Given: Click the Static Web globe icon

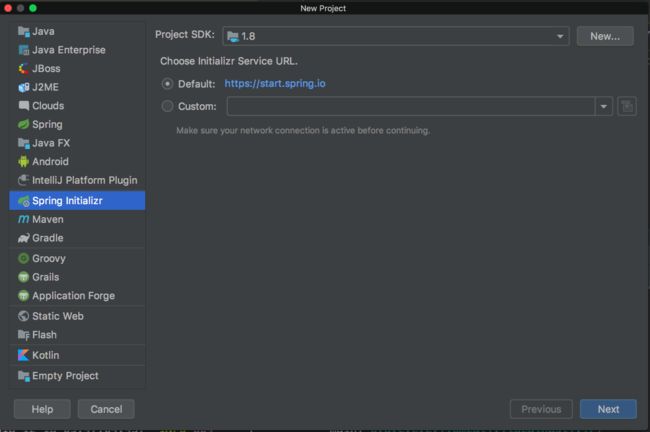Looking at the screenshot, I should tap(24, 316).
